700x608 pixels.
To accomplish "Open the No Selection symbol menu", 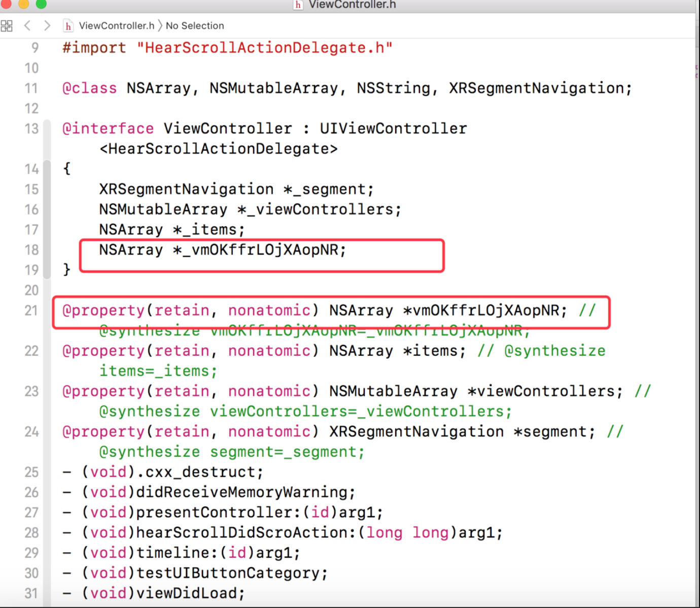I will point(195,25).
